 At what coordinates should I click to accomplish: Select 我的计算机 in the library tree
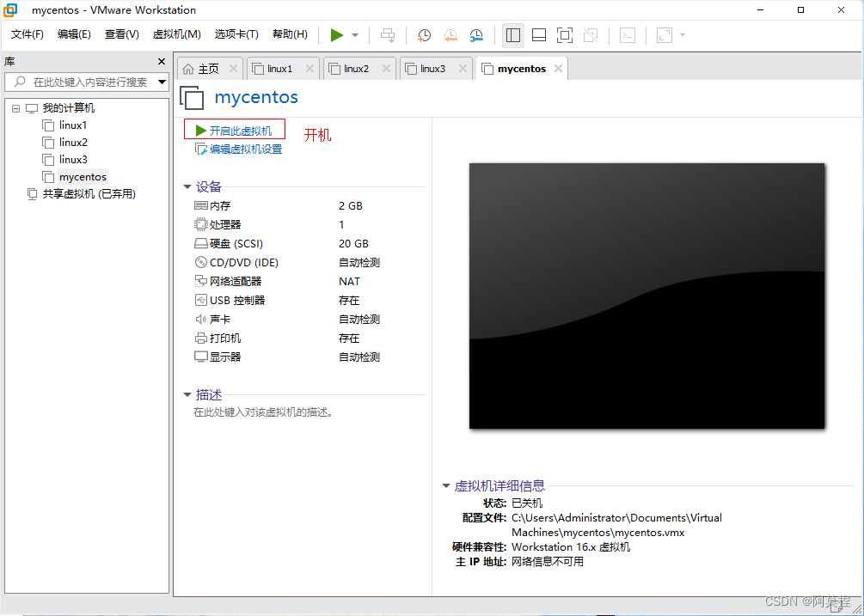point(68,108)
